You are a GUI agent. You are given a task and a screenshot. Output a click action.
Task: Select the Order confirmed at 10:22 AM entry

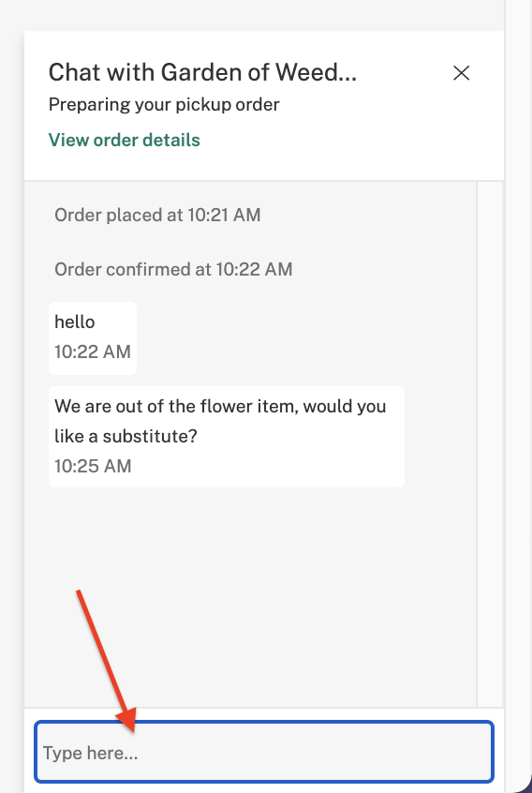point(173,269)
